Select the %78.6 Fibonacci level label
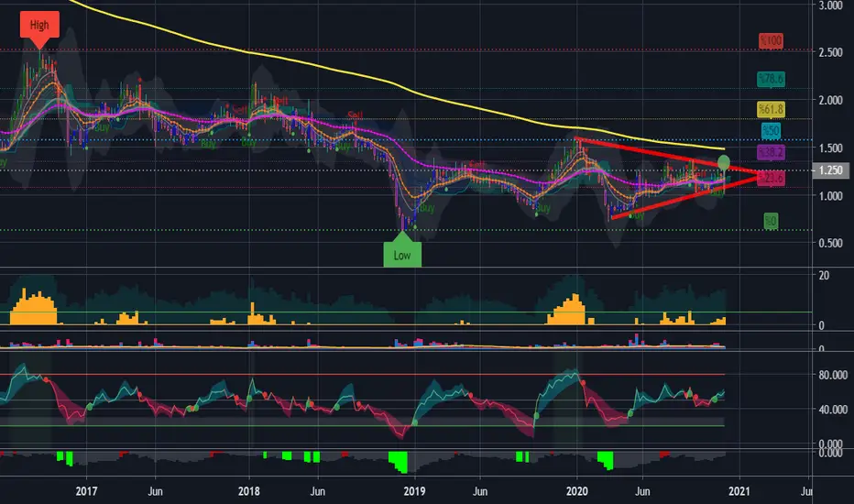 pyautogui.click(x=771, y=80)
